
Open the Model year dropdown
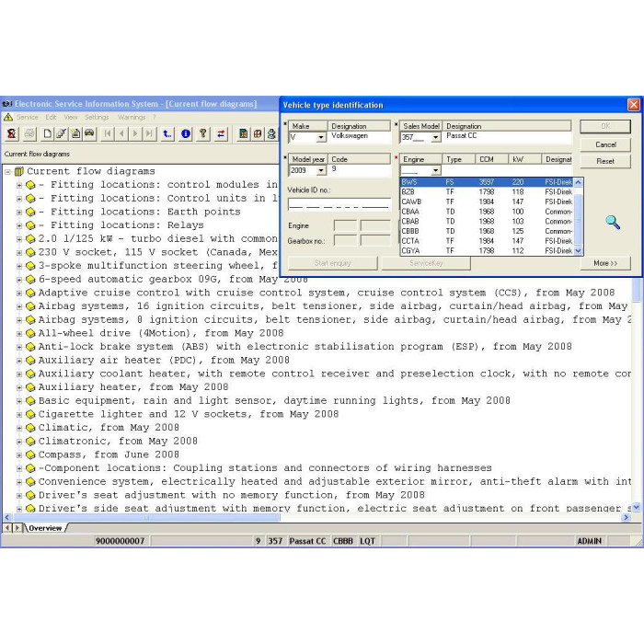click(321, 170)
